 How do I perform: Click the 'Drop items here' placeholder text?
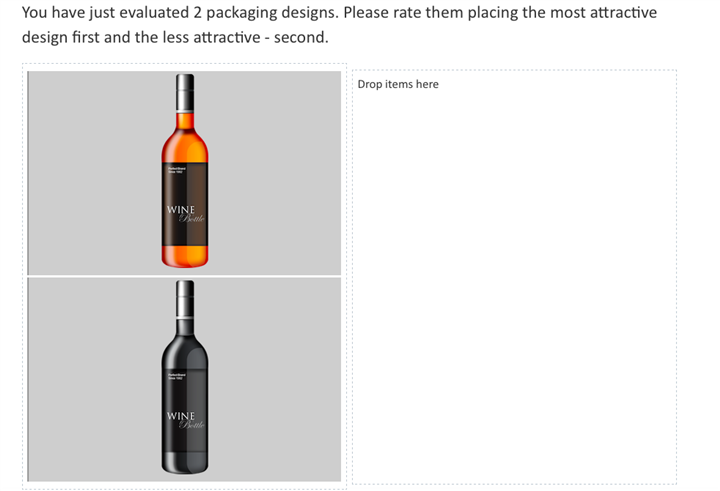[x=398, y=84]
